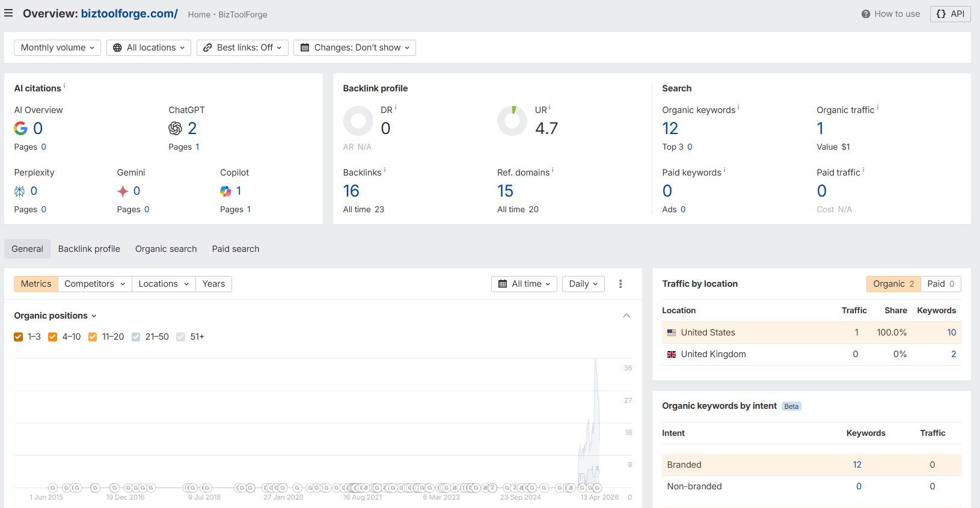Image resolution: width=980 pixels, height=508 pixels.
Task: Click the United States flag icon
Action: click(x=672, y=332)
